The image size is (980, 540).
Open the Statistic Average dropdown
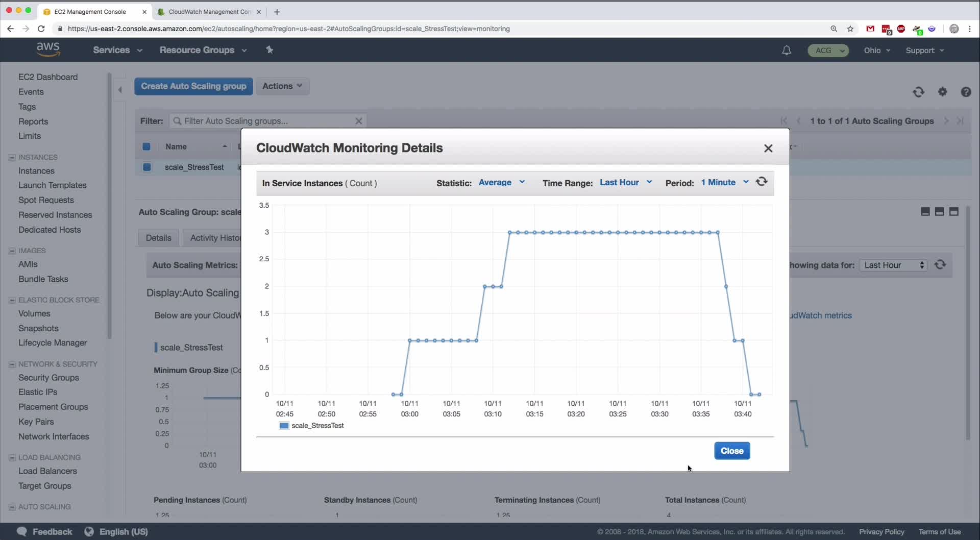point(502,182)
